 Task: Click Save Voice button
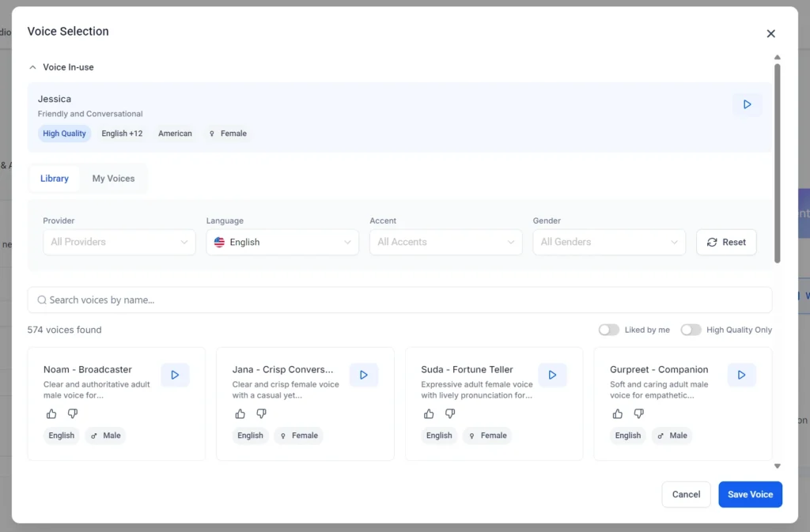750,494
